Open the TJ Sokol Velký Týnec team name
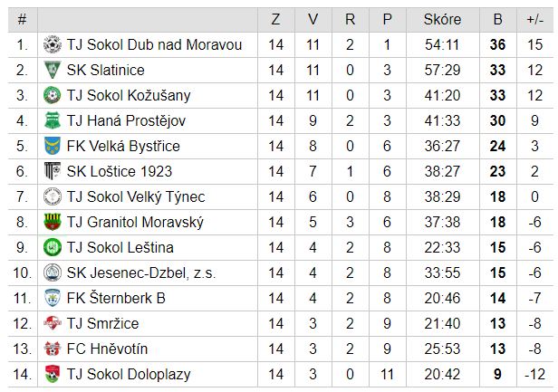 click(x=136, y=196)
